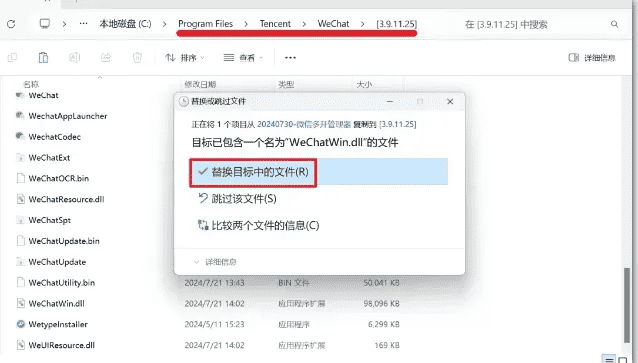Click the delete trash icon in toolbar
This screenshot has width=638, height=363.
click(137, 58)
